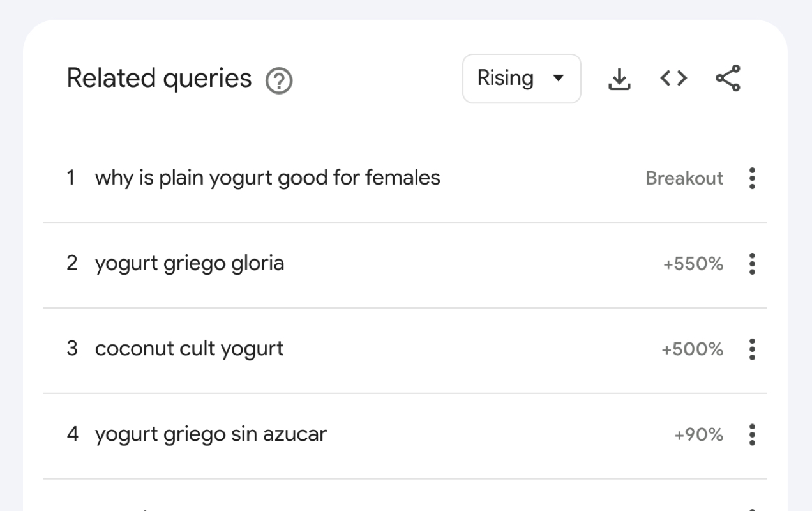
Task: Open more options for coconut cult yogurt
Action: click(752, 349)
